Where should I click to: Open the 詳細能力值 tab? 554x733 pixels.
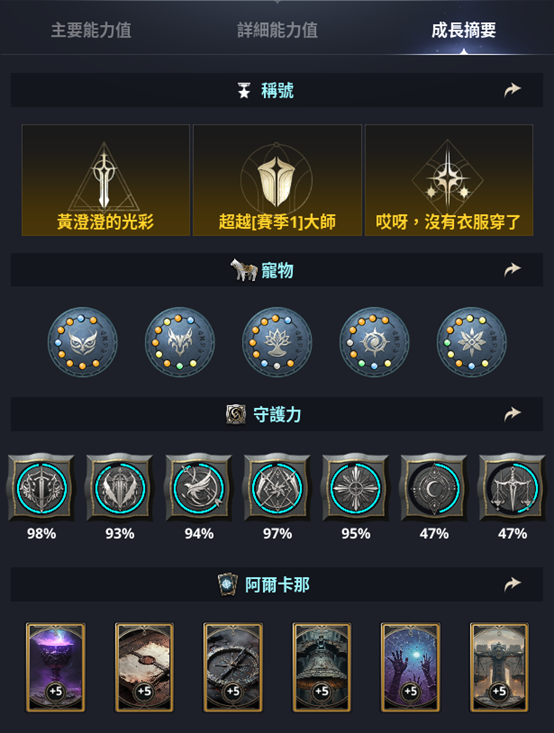click(x=277, y=30)
